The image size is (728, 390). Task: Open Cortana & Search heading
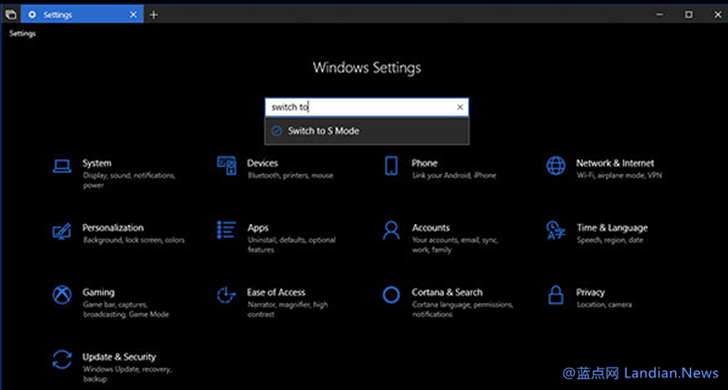coord(447,292)
